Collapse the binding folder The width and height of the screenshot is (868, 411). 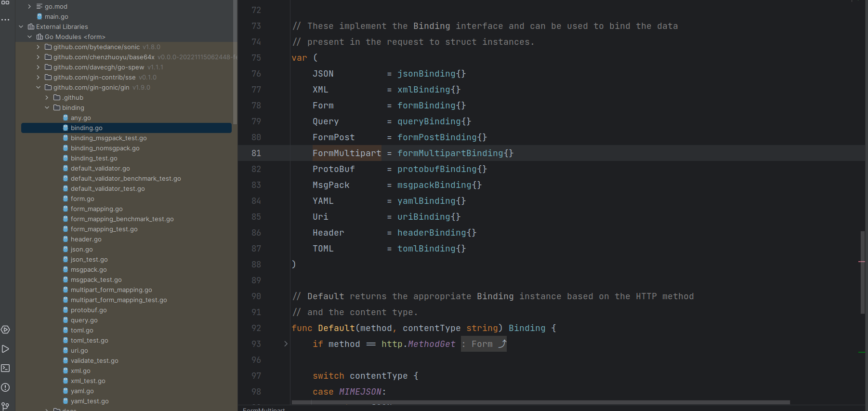47,107
